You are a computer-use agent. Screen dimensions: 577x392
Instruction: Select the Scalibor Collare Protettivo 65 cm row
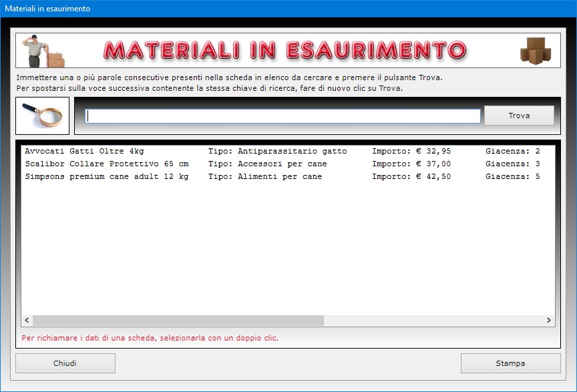[x=288, y=164]
